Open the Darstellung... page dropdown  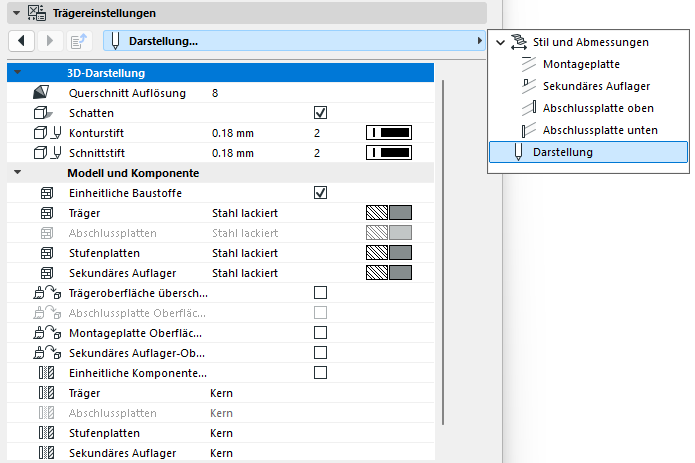(x=294, y=41)
